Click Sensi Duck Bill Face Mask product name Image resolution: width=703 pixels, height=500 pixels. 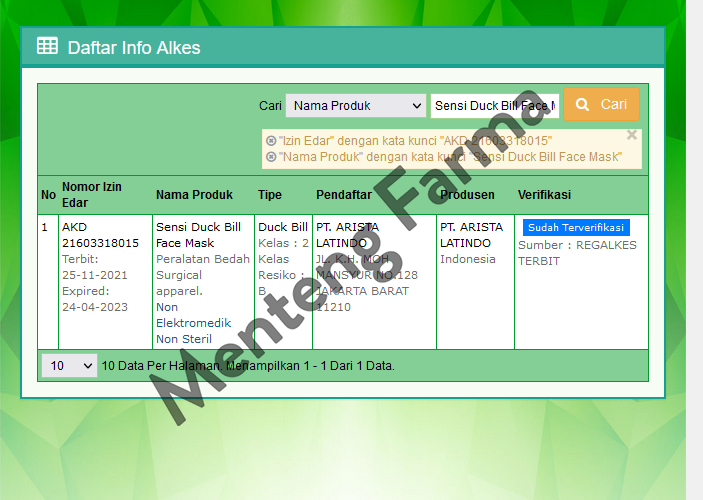coord(198,235)
